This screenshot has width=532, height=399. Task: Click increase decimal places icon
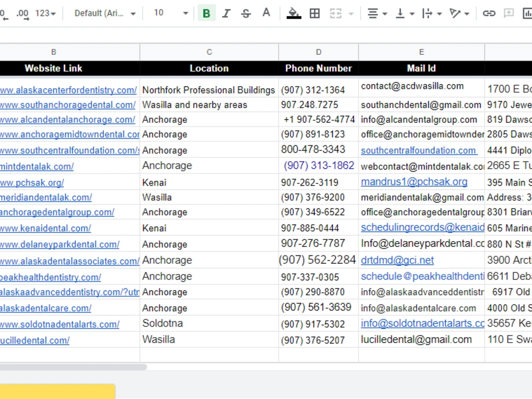pyautogui.click(x=22, y=14)
